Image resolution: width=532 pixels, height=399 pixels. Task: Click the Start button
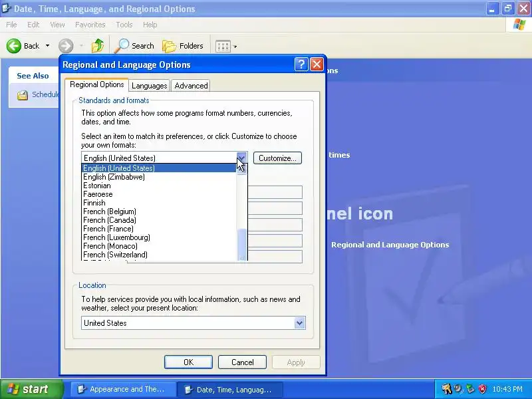tap(31, 389)
